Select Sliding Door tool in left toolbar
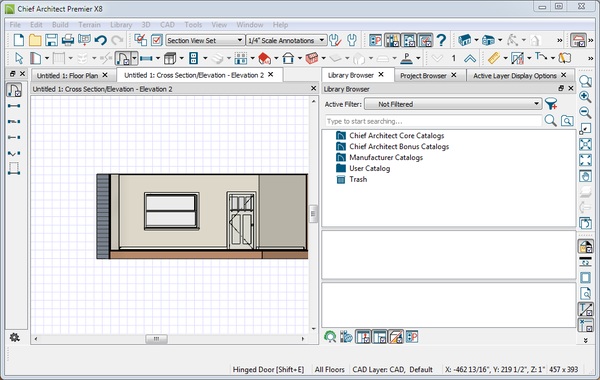This screenshot has height=380, width=600. [x=14, y=121]
